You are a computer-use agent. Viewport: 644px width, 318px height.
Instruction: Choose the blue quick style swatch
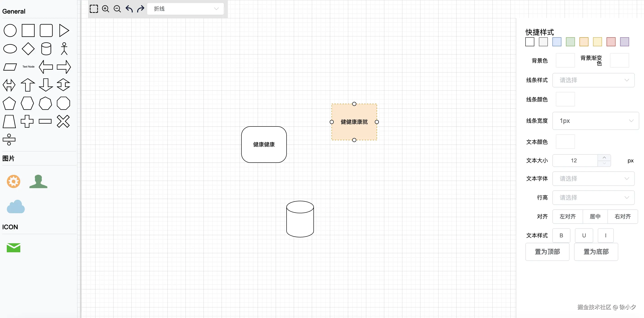coord(556,42)
